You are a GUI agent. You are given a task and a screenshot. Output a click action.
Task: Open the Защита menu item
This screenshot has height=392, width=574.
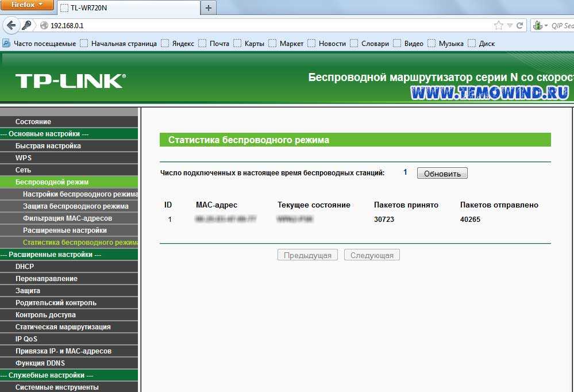[x=69, y=291]
